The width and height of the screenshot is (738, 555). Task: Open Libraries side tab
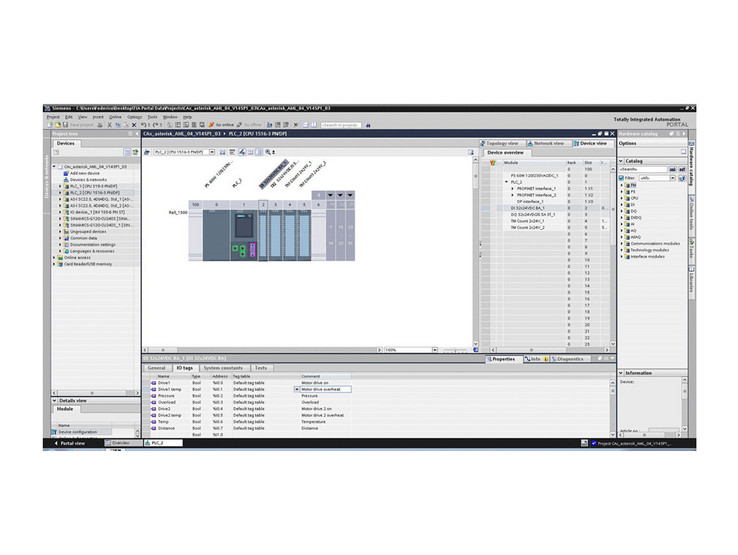point(692,280)
